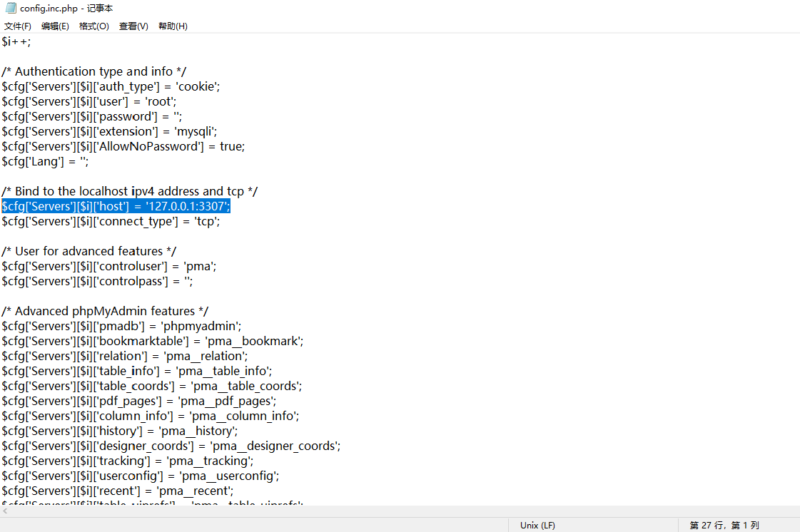
Task: Open the 文件(F) menu
Action: coord(17,26)
